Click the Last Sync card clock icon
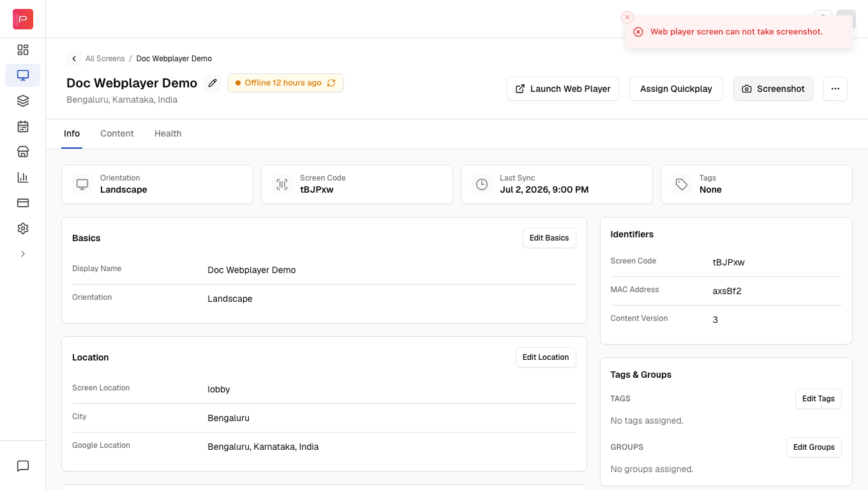This screenshot has height=490, width=868. 482,184
